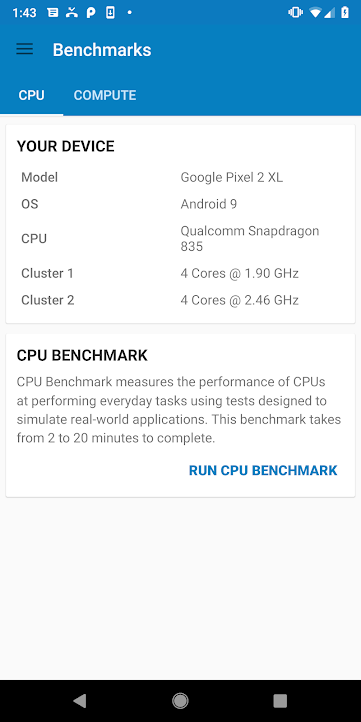Tap the missed call notification icon
Screen dimensions: 361x722
point(72,13)
